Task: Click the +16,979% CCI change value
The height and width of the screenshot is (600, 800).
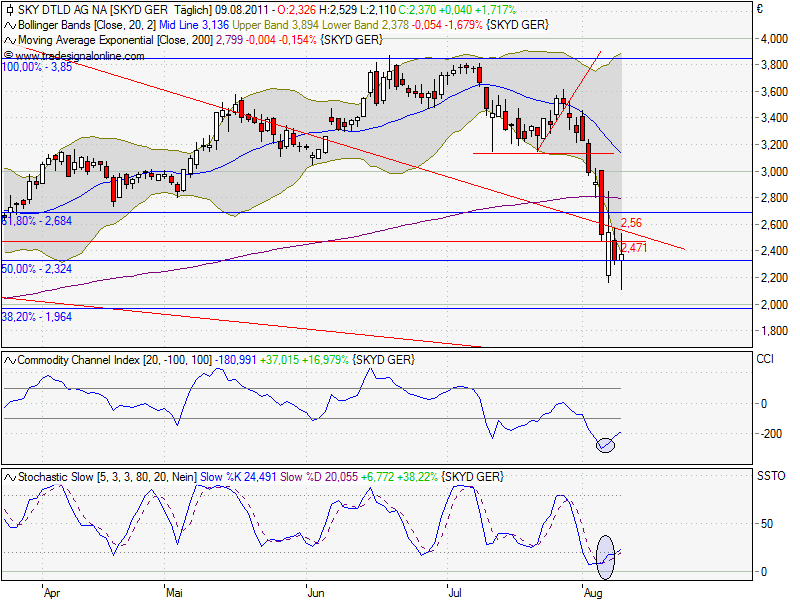Action: [x=326, y=360]
